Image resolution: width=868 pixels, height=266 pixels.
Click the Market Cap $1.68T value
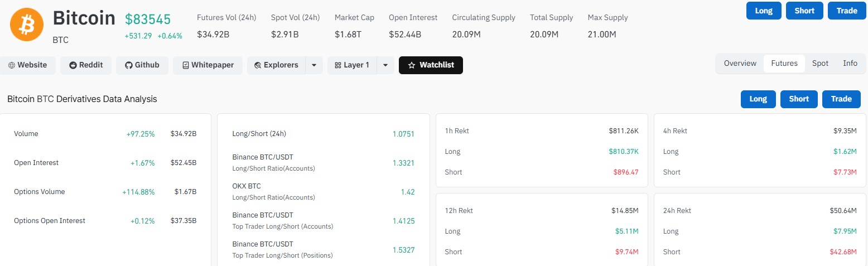pyautogui.click(x=348, y=35)
